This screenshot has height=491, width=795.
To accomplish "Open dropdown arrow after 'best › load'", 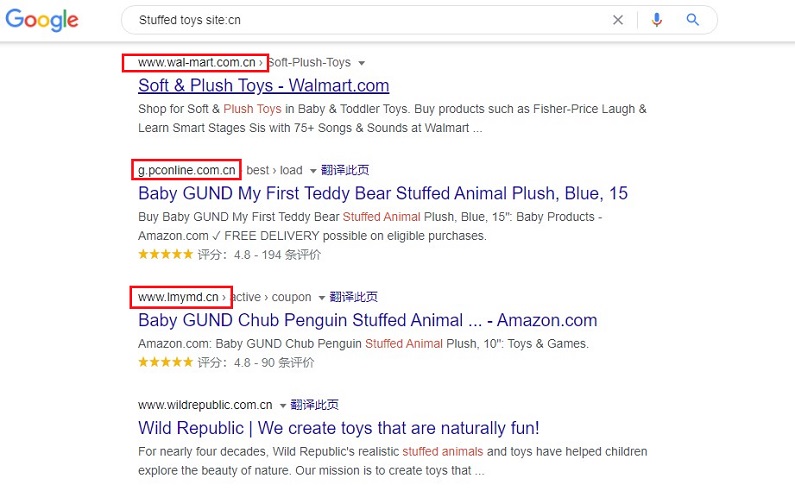I will click(313, 171).
